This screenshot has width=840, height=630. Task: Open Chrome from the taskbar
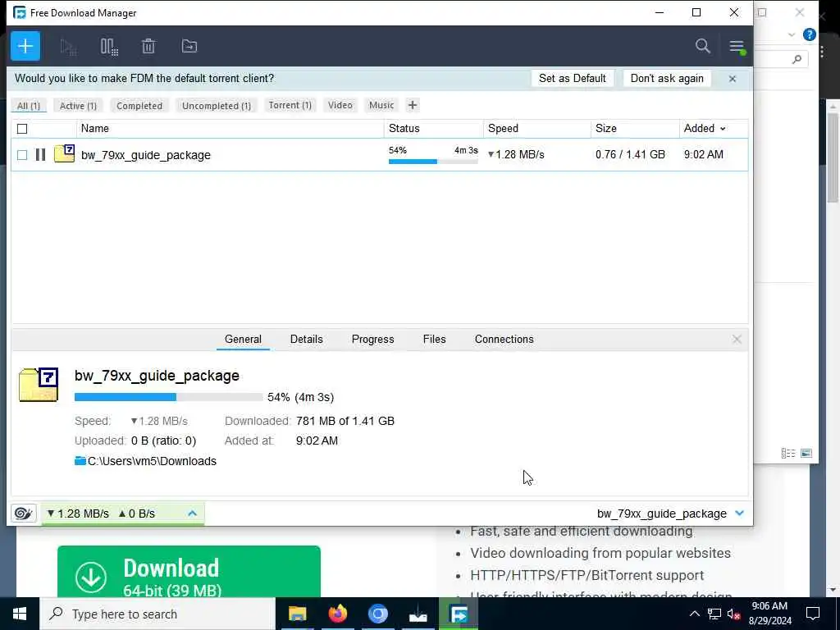(x=377, y=614)
